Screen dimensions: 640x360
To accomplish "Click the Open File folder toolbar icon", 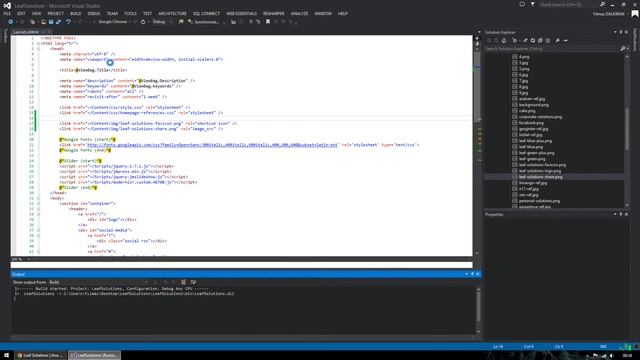I will tap(43, 22).
